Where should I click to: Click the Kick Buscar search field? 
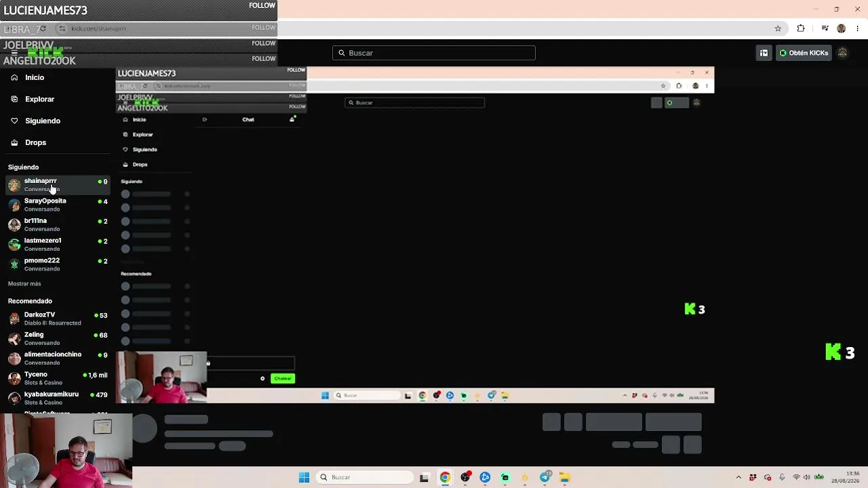[x=434, y=53]
